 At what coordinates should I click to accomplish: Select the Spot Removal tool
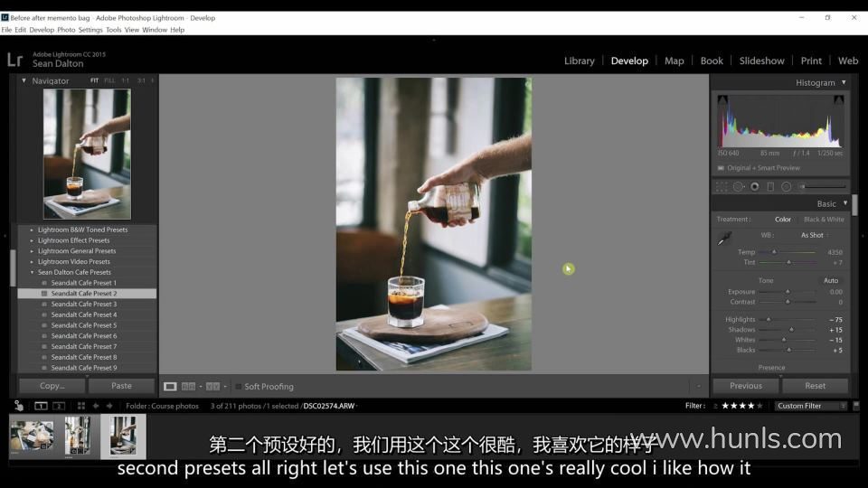739,187
